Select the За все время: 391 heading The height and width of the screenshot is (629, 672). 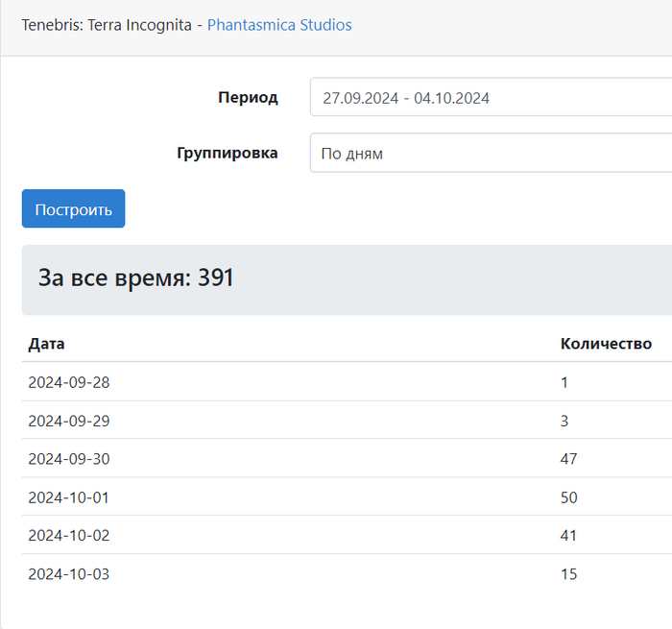coord(136,278)
